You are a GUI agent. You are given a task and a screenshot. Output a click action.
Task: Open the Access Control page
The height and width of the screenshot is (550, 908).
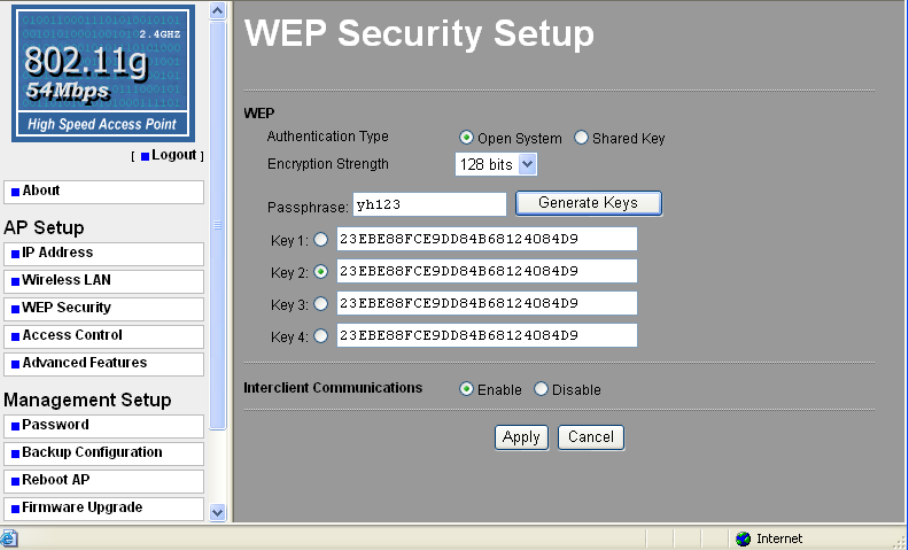pyautogui.click(x=104, y=336)
